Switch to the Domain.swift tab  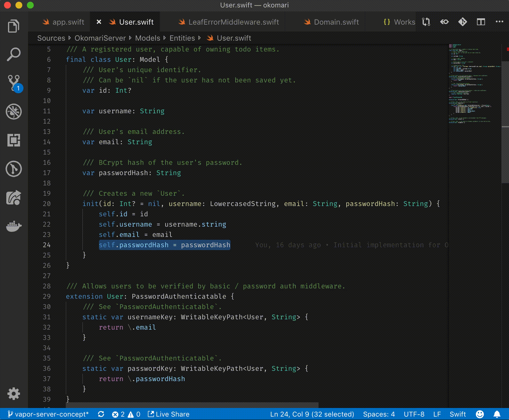331,22
